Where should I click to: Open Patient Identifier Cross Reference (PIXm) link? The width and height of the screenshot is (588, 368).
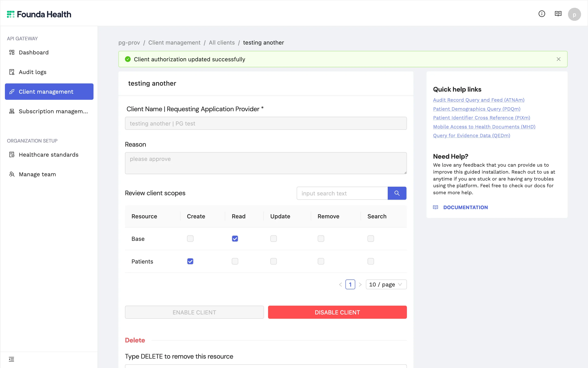coord(482,118)
